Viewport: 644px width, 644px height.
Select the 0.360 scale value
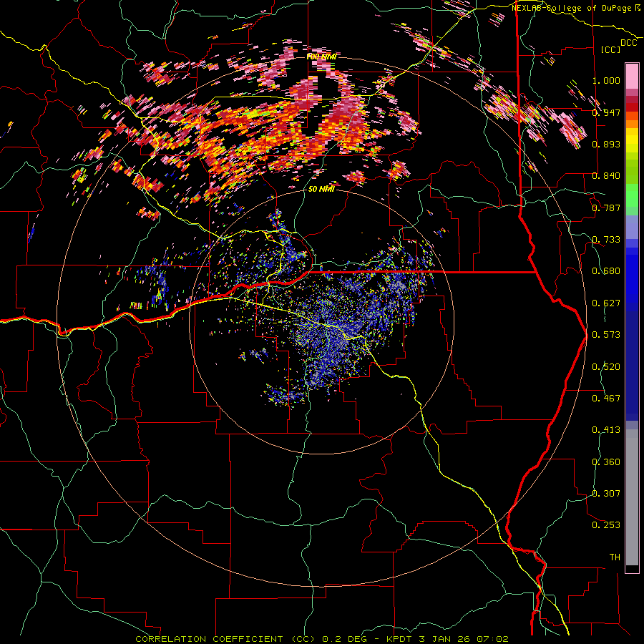point(606,462)
